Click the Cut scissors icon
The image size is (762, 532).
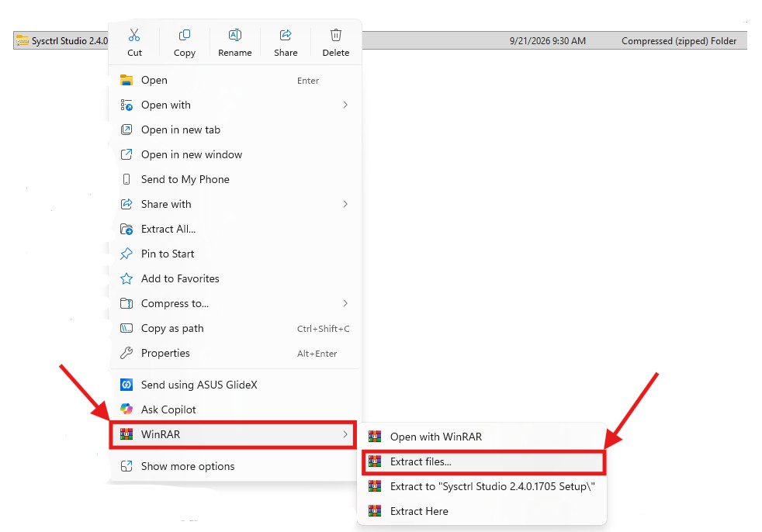[134, 35]
